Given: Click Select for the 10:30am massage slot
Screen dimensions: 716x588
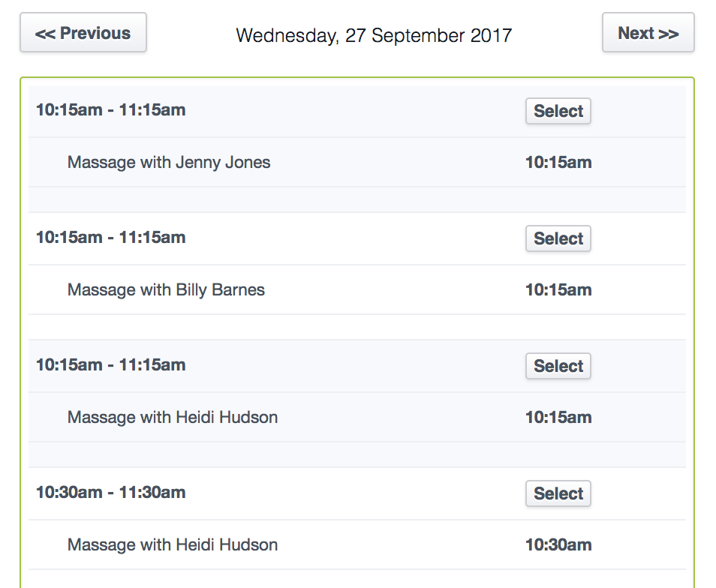Looking at the screenshot, I should (x=558, y=493).
